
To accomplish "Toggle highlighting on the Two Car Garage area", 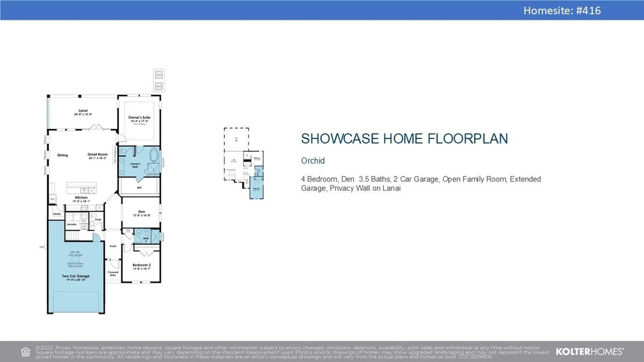I will [x=76, y=276].
